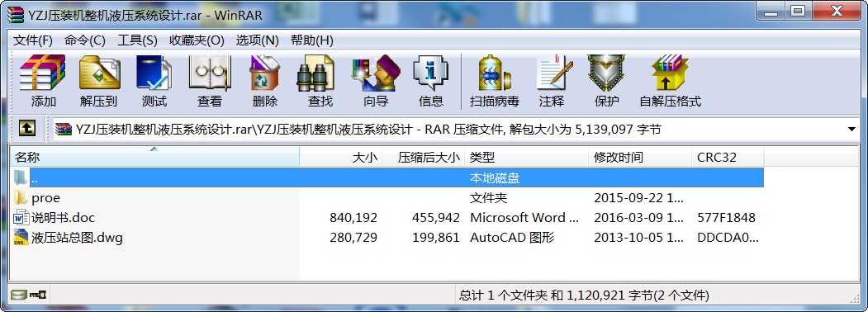The image size is (868, 312).
Task: Maximize the WinRAR window
Action: click(798, 11)
